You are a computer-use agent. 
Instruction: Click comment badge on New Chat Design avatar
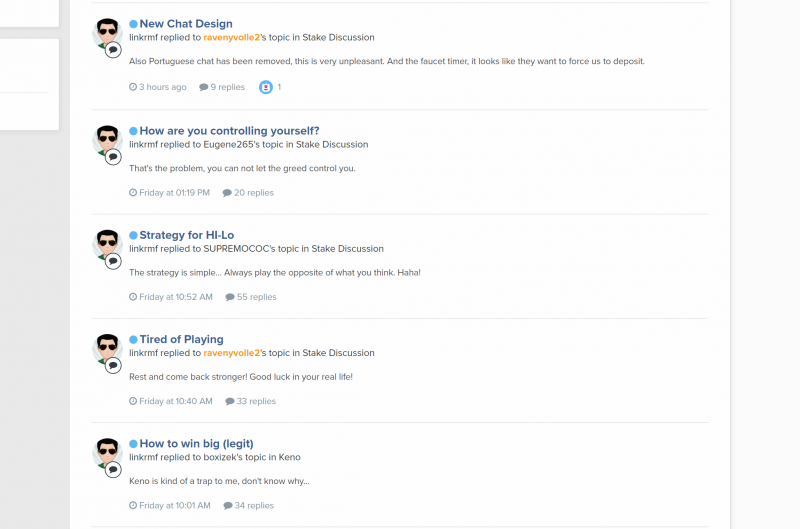click(113, 50)
